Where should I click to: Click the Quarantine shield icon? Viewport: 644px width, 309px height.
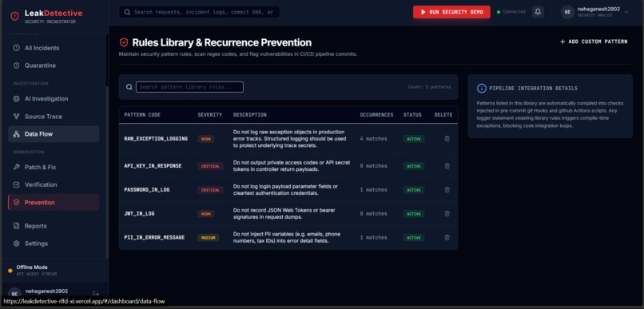coord(17,65)
